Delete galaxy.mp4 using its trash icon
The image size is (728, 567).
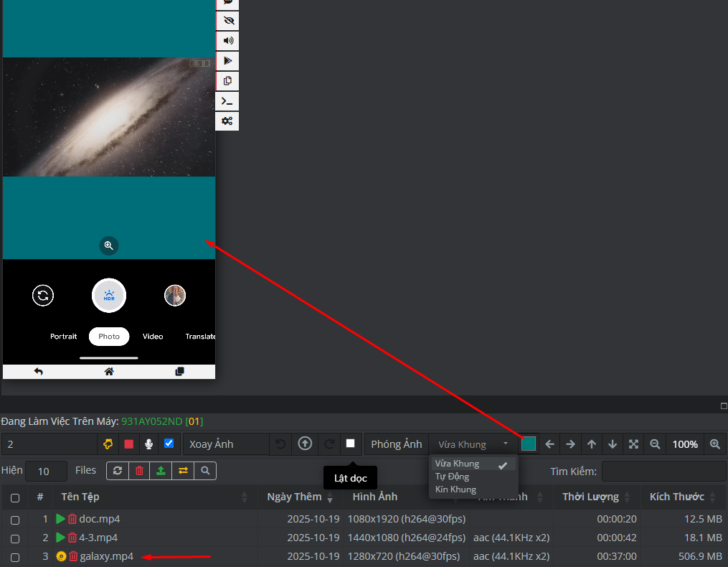(x=73, y=556)
